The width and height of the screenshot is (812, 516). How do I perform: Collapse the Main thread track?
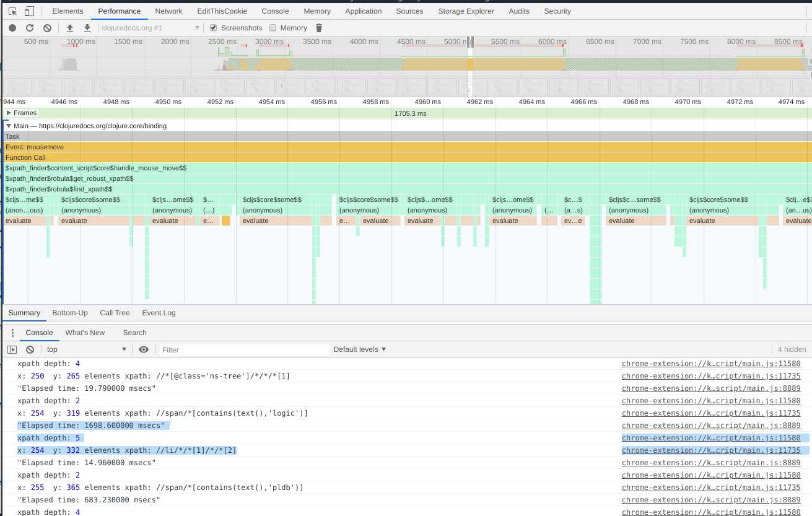9,126
